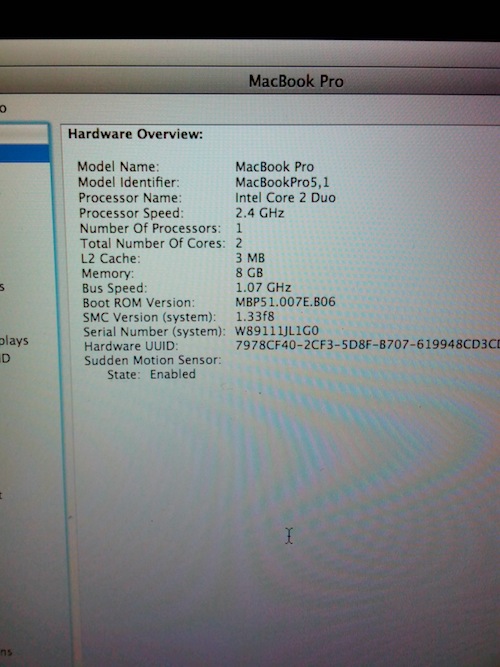Open the sidebar entry ending in 'plays'
500x667 pixels.
[14, 341]
